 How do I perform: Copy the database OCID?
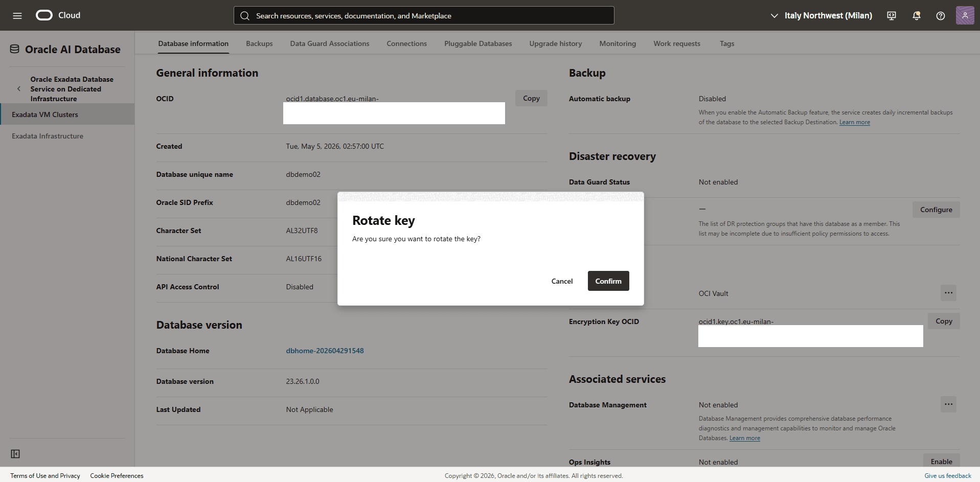point(531,98)
